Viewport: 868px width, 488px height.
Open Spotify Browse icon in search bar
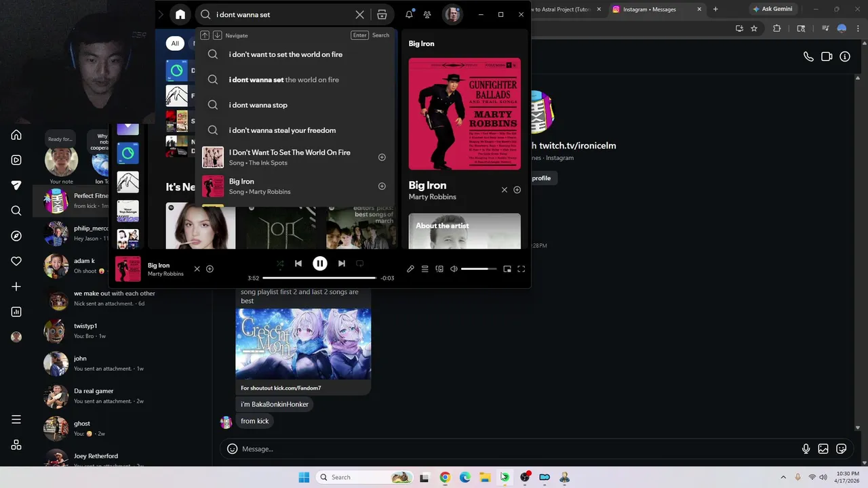[382, 14]
